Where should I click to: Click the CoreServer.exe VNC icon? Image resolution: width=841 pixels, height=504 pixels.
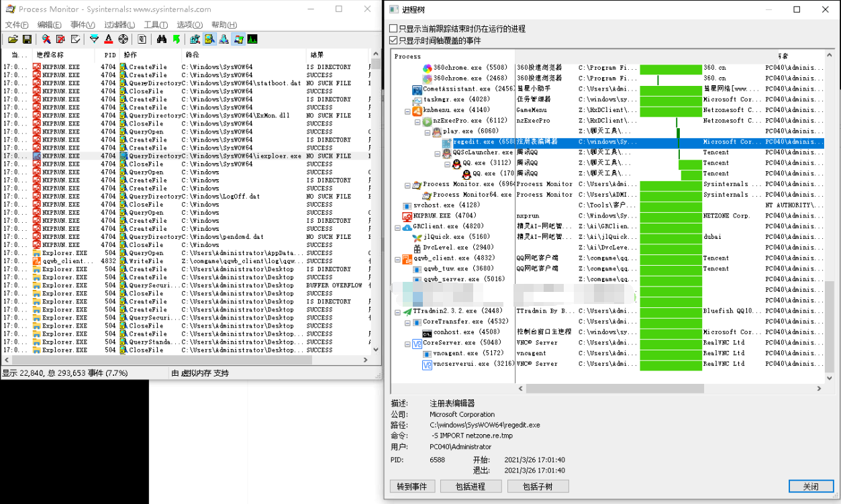pos(417,343)
